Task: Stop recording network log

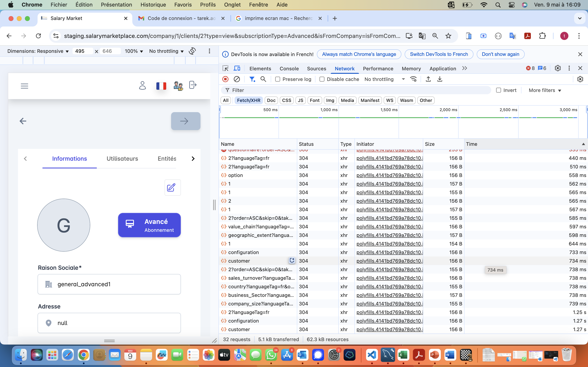Action: [225, 79]
